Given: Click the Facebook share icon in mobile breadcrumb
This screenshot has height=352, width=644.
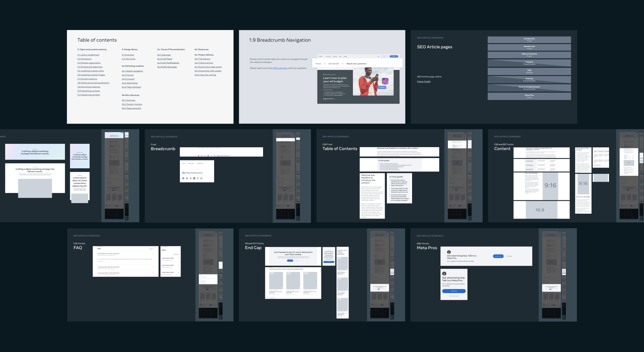Looking at the screenshot, I should 183,178.
